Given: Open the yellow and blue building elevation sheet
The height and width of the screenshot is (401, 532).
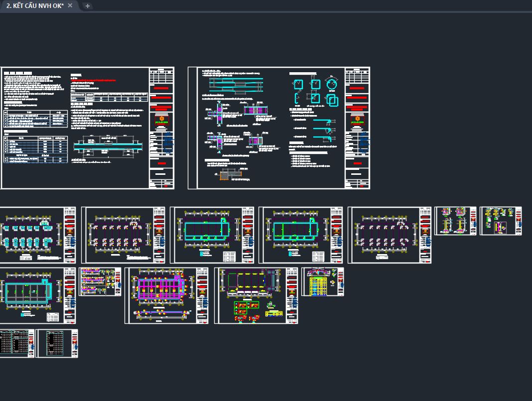Looking at the screenshot, I should 322,282.
